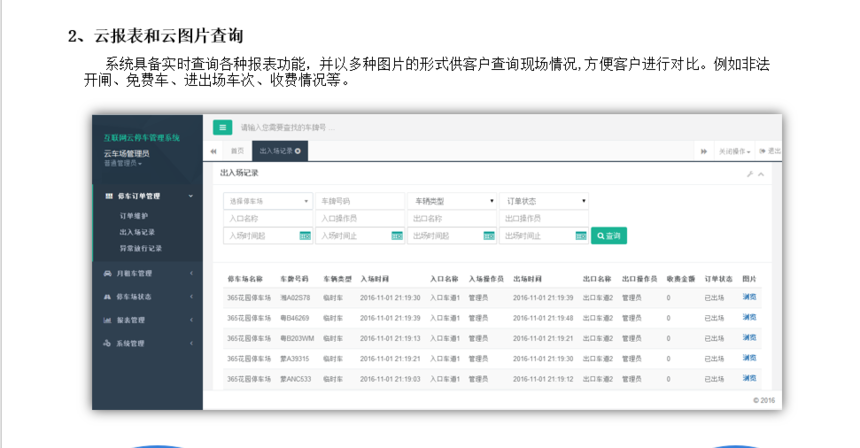
Task: Click 浏览 link for plate 粤B46269
Action: pyautogui.click(x=749, y=317)
